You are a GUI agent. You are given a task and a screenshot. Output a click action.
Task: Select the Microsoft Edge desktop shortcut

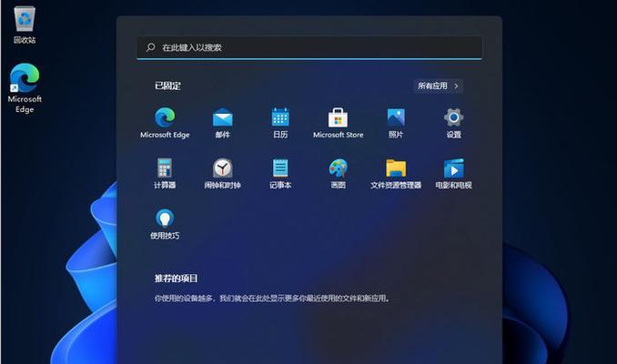tap(25, 88)
